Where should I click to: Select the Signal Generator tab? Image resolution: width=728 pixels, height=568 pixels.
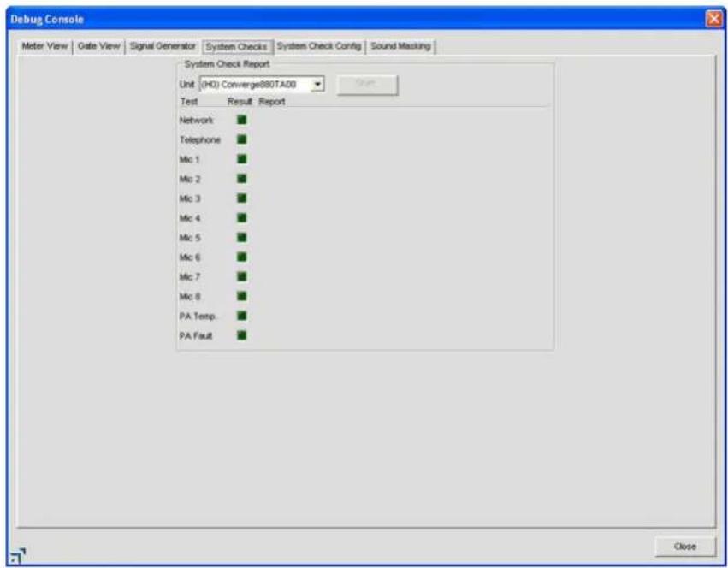(x=163, y=46)
